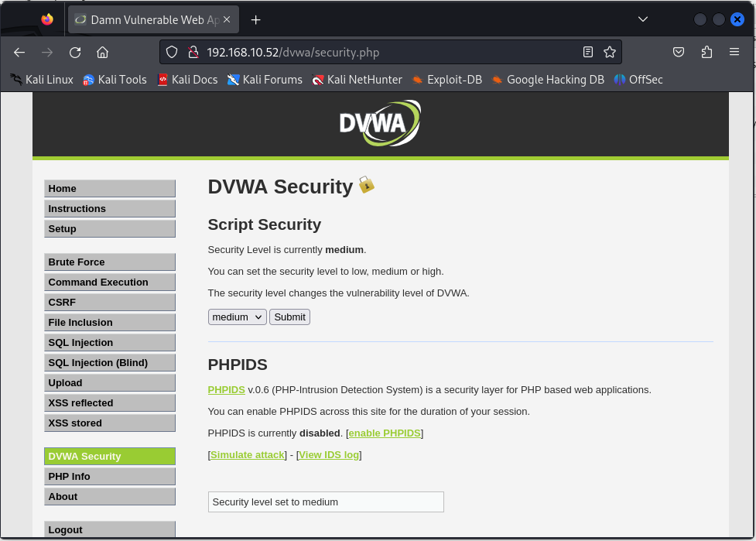Click the padlock icon beside DVWA Security heading
Screen dimensions: 756x541
367,185
